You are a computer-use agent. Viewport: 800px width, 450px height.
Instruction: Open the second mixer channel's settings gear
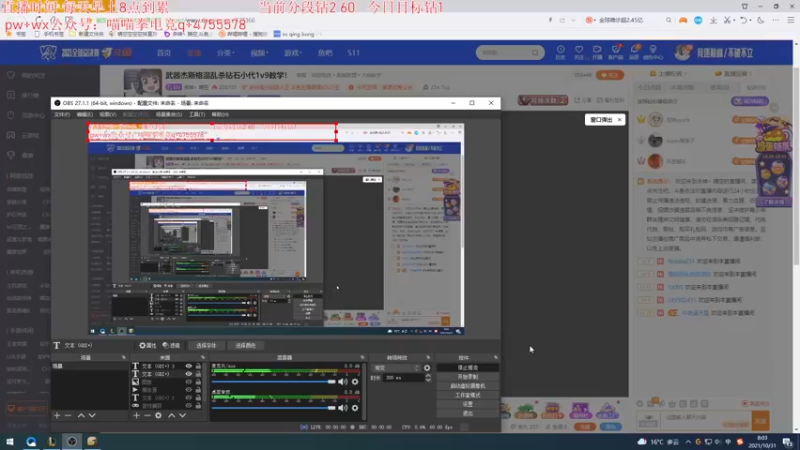click(355, 408)
